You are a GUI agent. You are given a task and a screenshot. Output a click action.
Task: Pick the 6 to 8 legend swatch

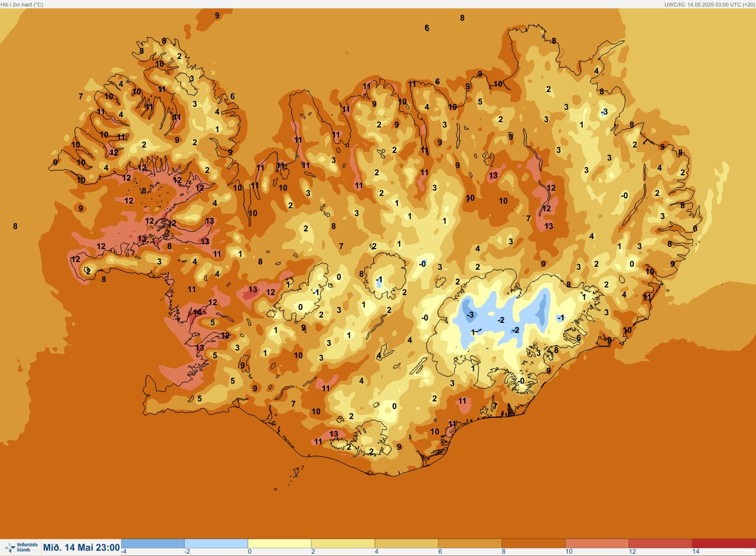pyautogui.click(x=470, y=544)
